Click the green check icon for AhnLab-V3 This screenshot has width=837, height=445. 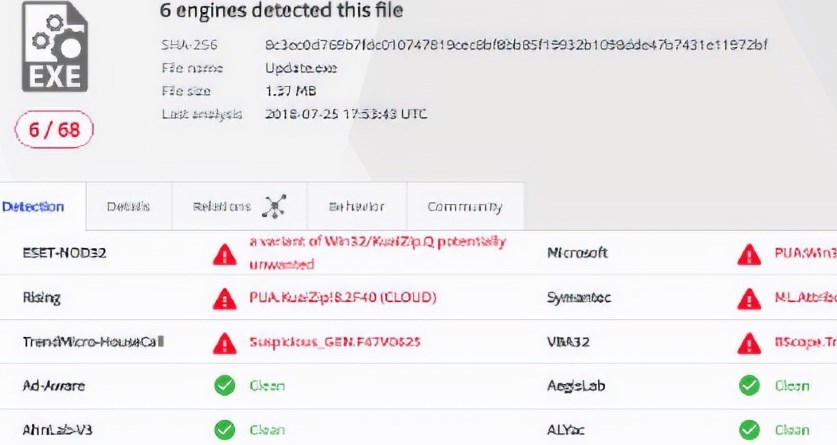pos(225,430)
